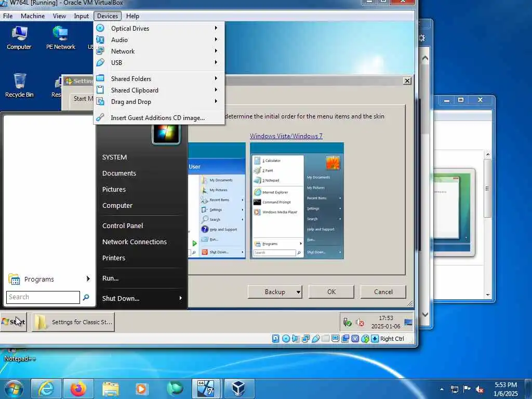
Task: Click the Audio speaker icon in Devices menu
Action: pos(100,39)
